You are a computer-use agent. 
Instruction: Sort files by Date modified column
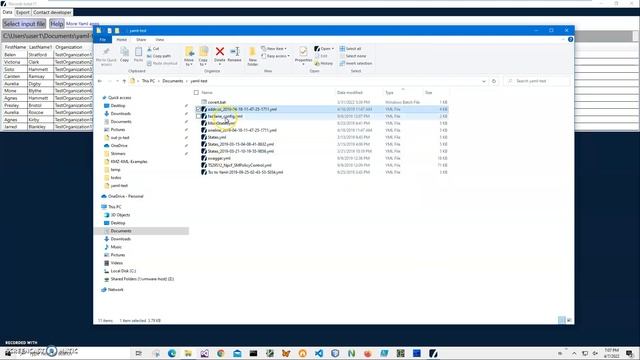pos(350,93)
